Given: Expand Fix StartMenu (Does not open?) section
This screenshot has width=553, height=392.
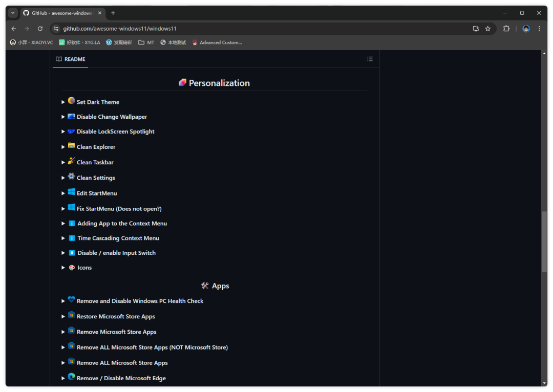Looking at the screenshot, I should pos(63,209).
